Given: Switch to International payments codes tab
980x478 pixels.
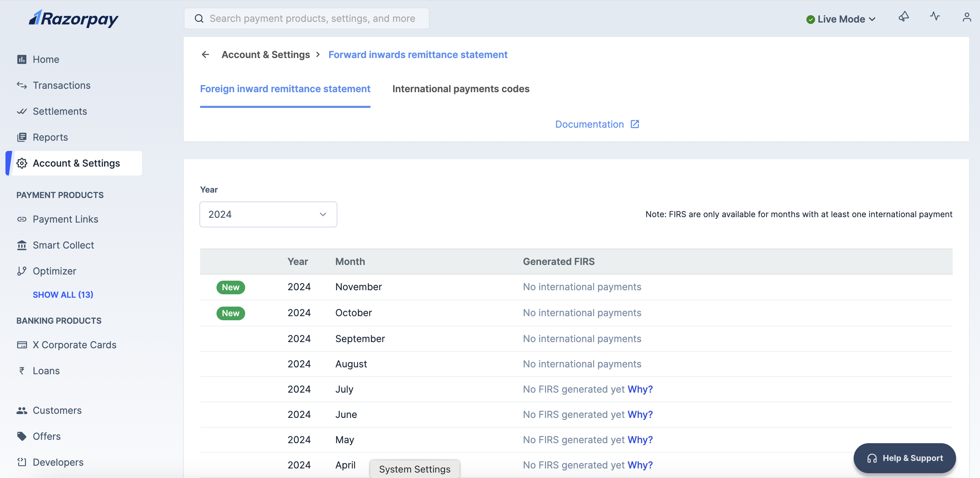Looking at the screenshot, I should pos(461,87).
